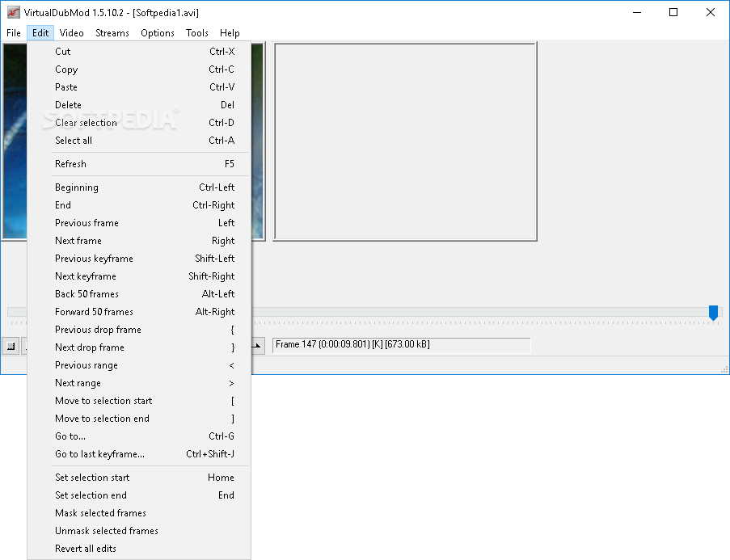Viewport: 730px width, 560px height.
Task: Jump to Beginning via menu
Action: tap(139, 187)
